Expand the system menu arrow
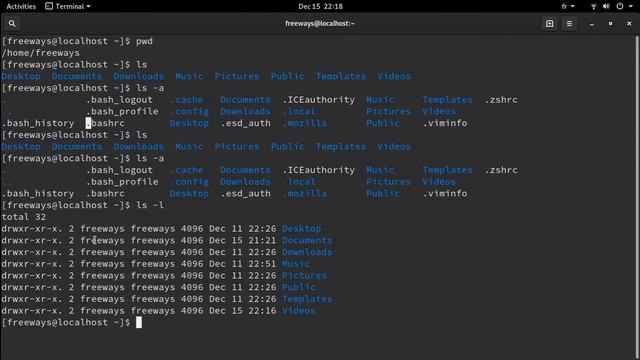 [x=631, y=7]
